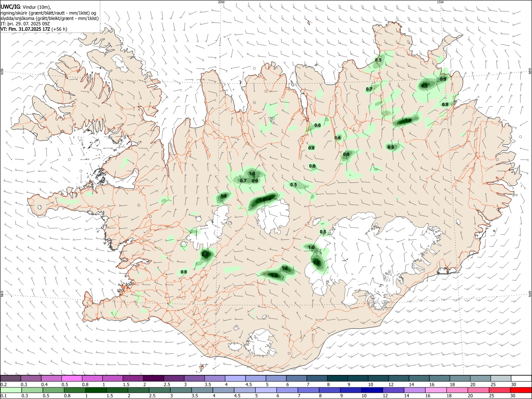Click the 'UWC/IG: Vindur (10m)' title text
Screen dimensions: 532x399
26,7
